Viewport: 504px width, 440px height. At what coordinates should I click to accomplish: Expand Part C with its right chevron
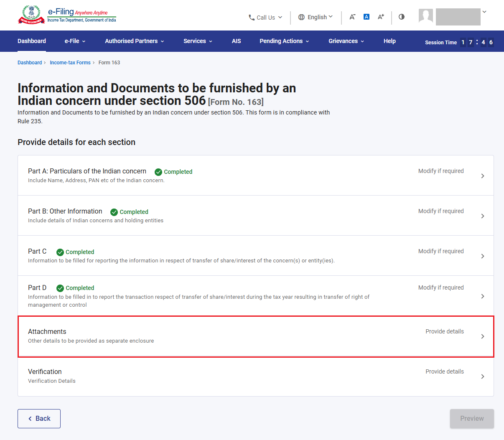(x=483, y=256)
